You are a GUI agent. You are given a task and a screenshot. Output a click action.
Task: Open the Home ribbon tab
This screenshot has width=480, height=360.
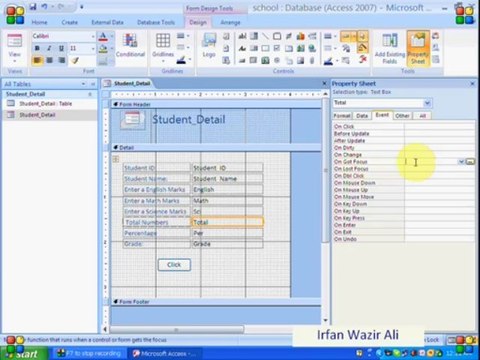coord(39,22)
